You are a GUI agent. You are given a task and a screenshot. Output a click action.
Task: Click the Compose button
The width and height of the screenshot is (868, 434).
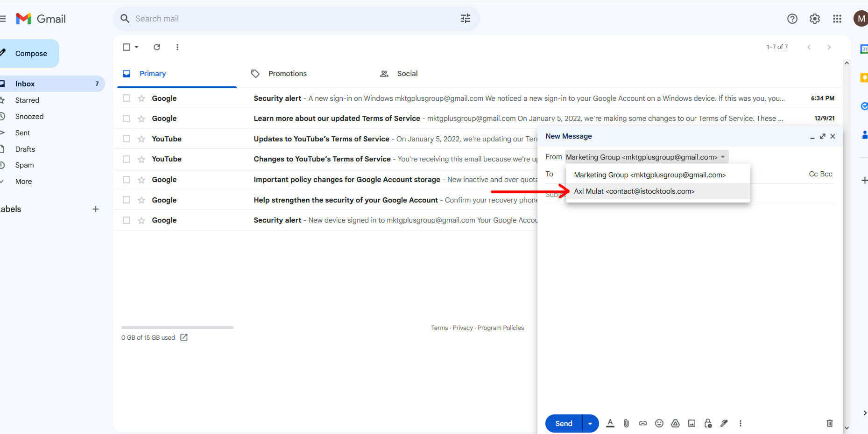pyautogui.click(x=29, y=54)
